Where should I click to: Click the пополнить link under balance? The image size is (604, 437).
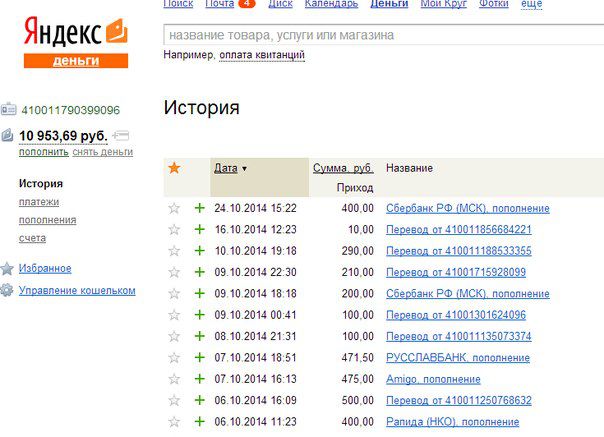click(44, 152)
